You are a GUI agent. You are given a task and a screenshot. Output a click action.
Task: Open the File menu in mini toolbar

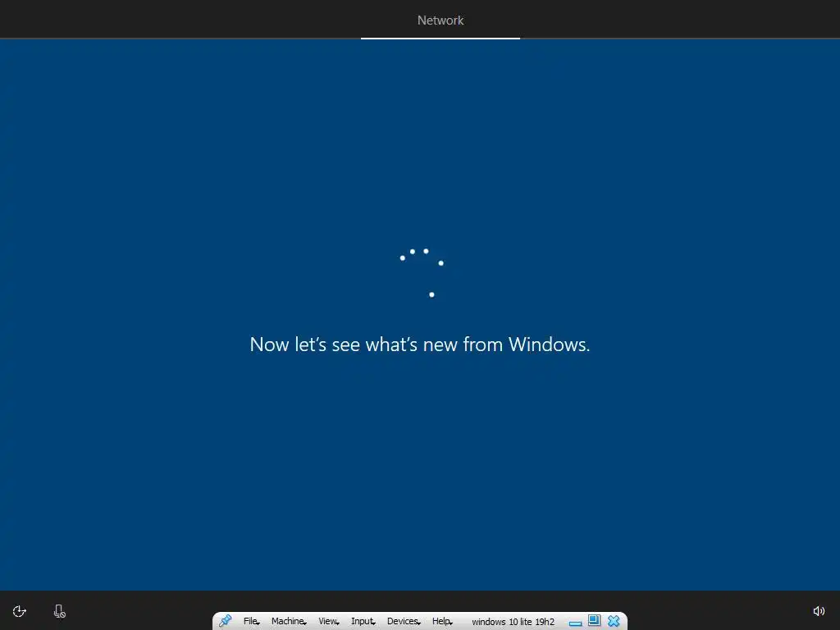click(251, 621)
